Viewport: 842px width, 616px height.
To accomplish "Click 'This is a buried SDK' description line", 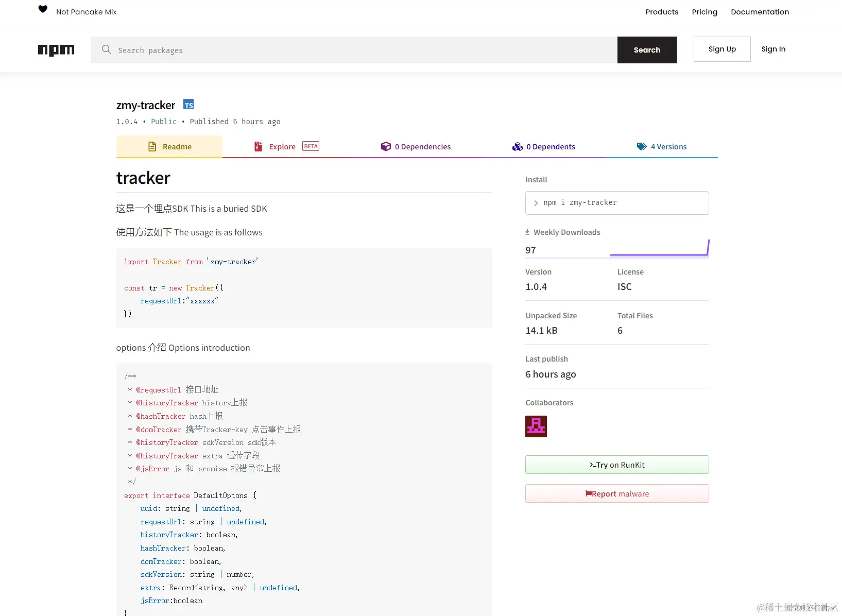I will [192, 209].
